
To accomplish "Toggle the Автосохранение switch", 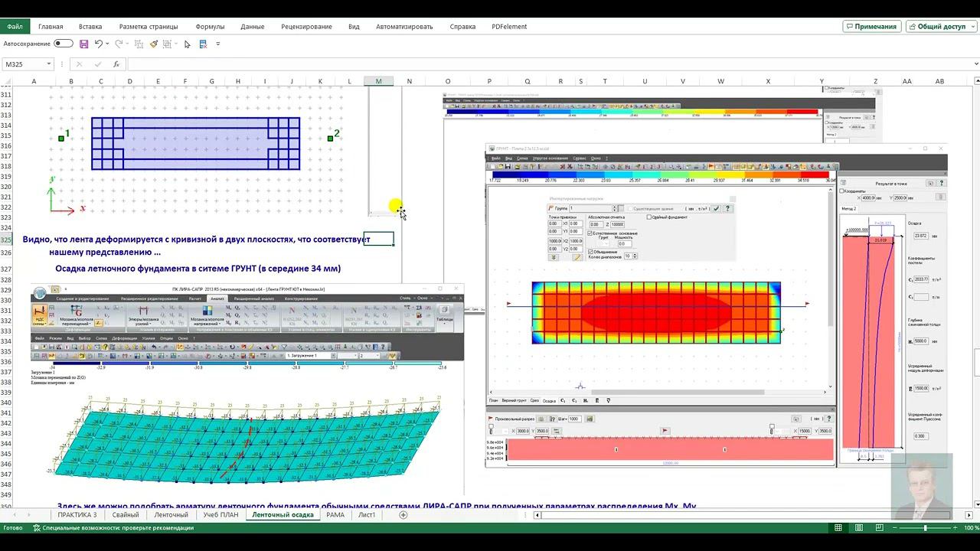I will 64,44.
